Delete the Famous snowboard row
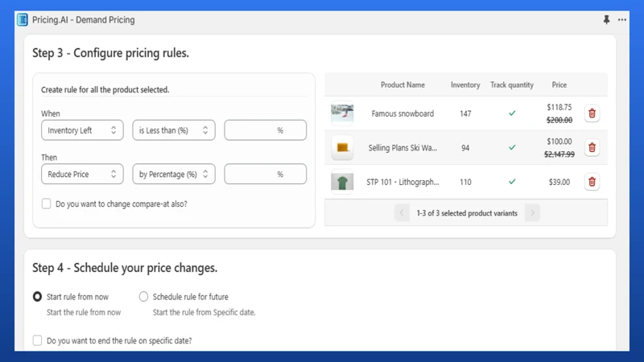This screenshot has height=362, width=644. click(592, 113)
